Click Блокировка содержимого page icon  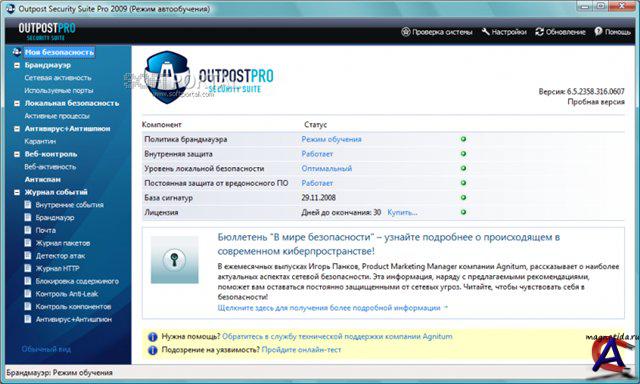[28, 281]
